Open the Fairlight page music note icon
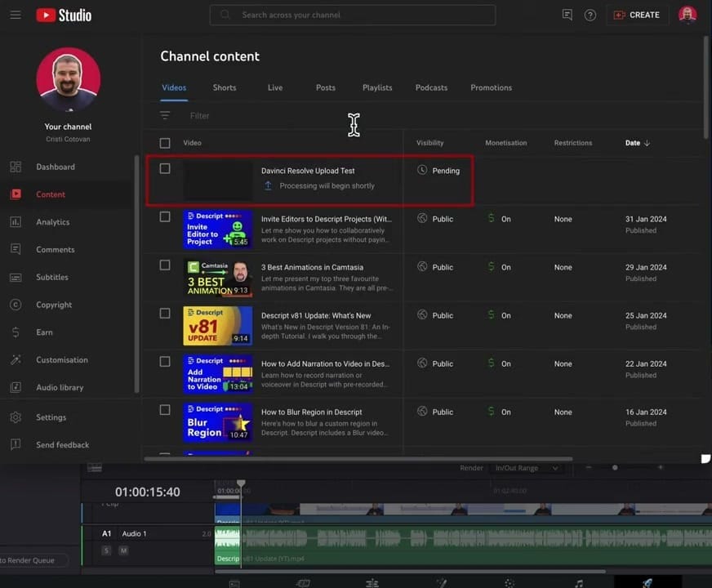This screenshot has width=712, height=588. (x=578, y=581)
